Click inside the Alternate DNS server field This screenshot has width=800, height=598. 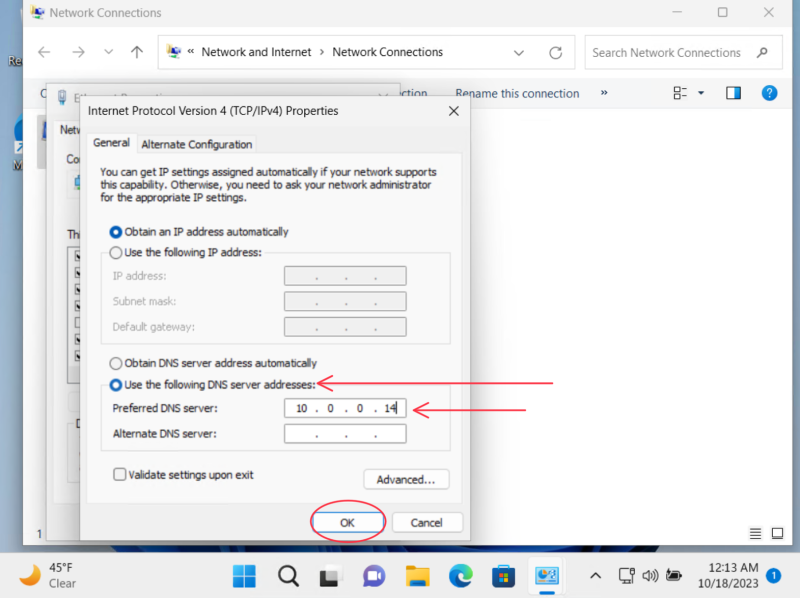(x=345, y=433)
